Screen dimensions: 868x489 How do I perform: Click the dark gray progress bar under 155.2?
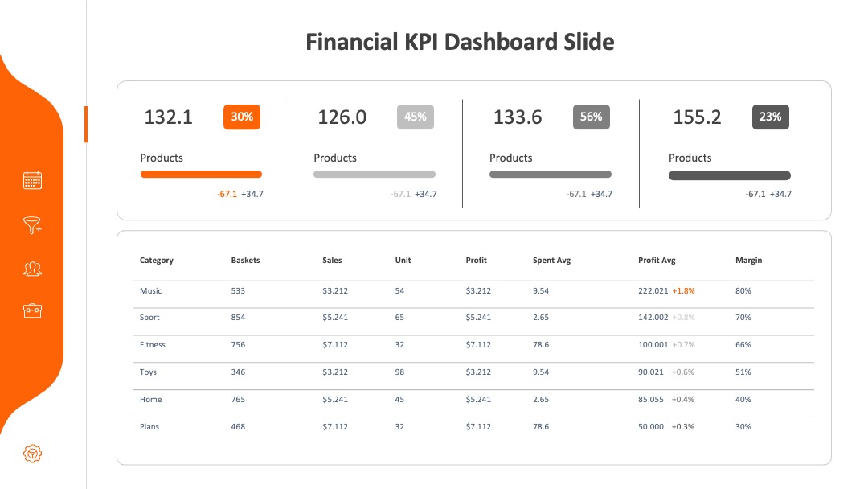pyautogui.click(x=730, y=175)
